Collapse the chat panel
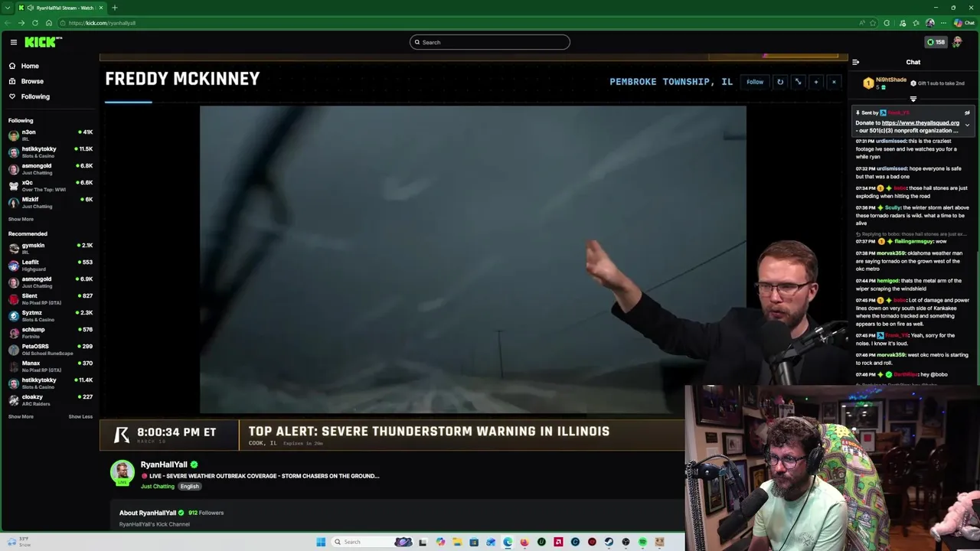Screen dimensions: 980x551 tap(856, 62)
